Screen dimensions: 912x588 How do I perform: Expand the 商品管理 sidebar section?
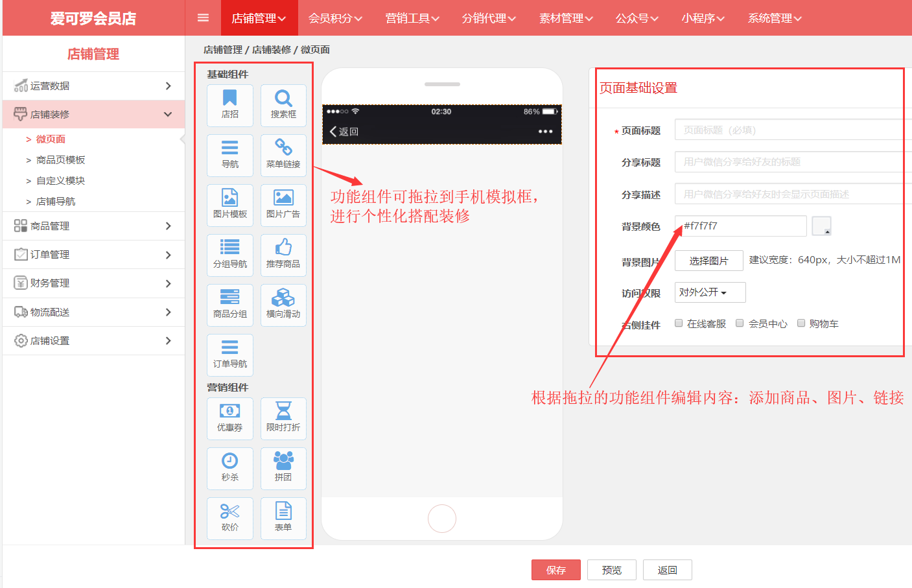(93, 226)
